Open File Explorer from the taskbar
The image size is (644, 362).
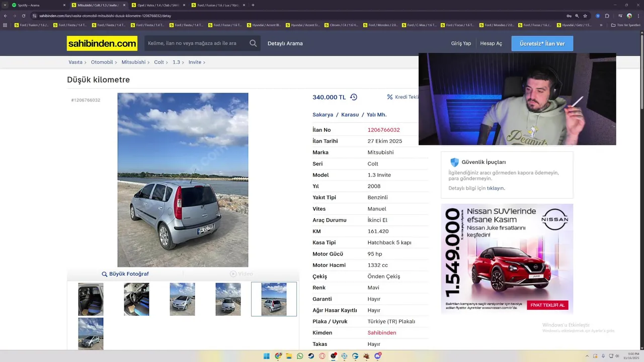coord(289,356)
